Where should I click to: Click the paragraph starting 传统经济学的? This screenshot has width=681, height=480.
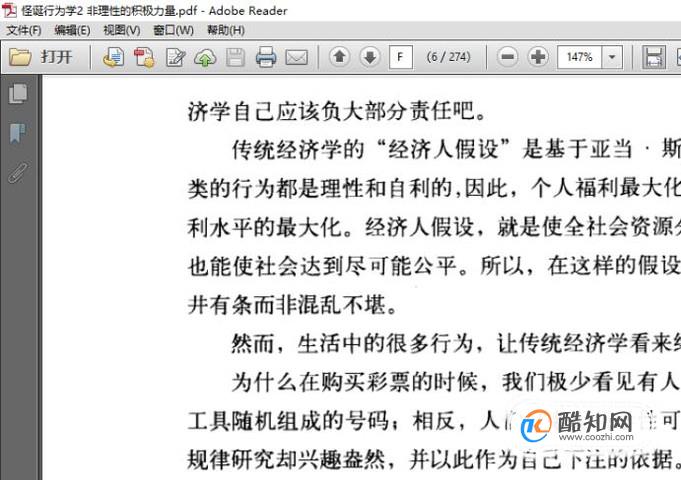coord(456,150)
